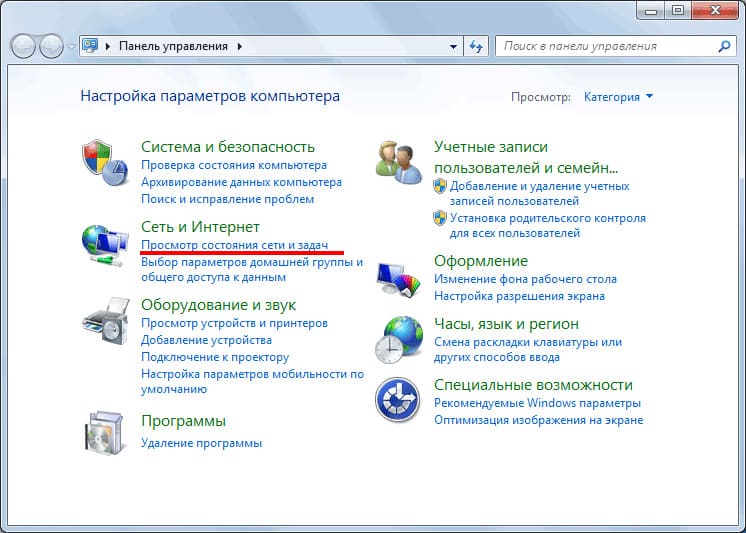Open Проверка состояния компьютера
The width and height of the screenshot is (746, 533).
234,165
